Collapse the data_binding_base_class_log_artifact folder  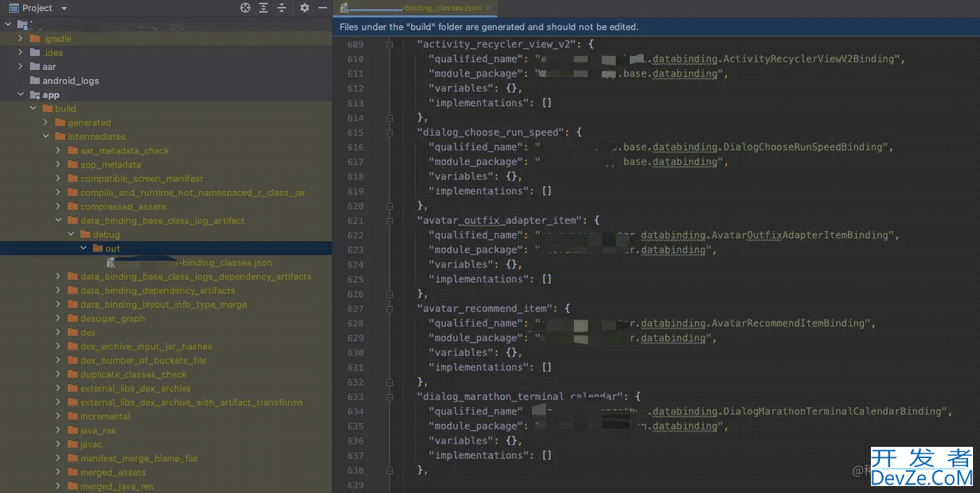click(59, 220)
